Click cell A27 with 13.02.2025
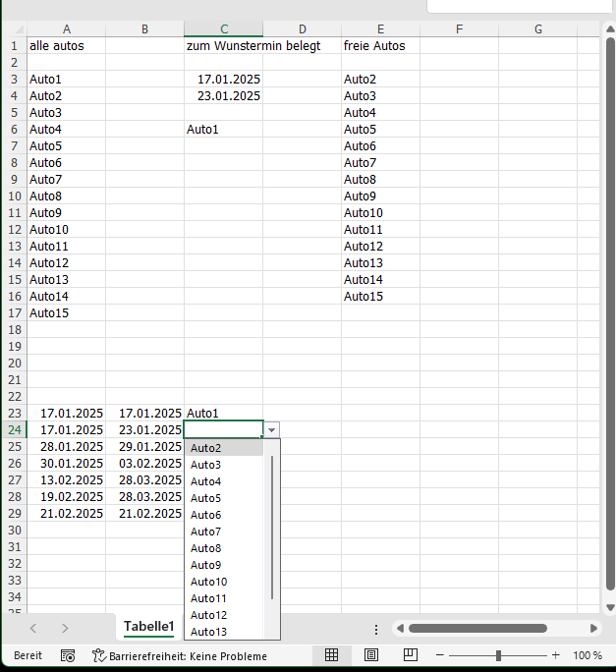The height and width of the screenshot is (672, 616). click(x=67, y=480)
